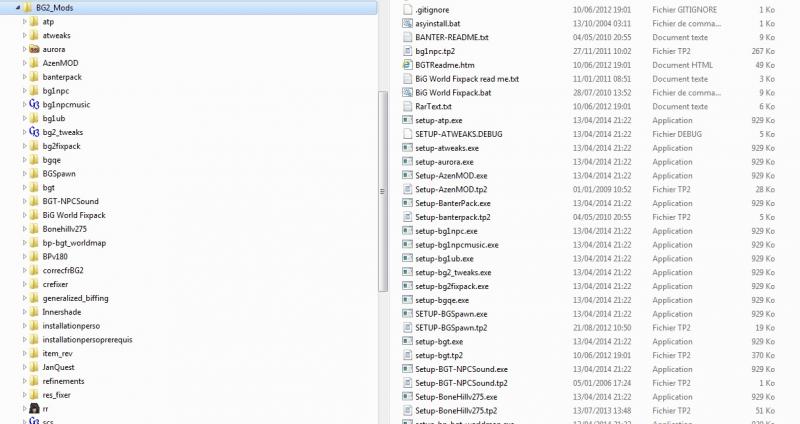
Task: Click the SETUP-ATWEAKS.DEBUG file icon
Action: [x=407, y=134]
